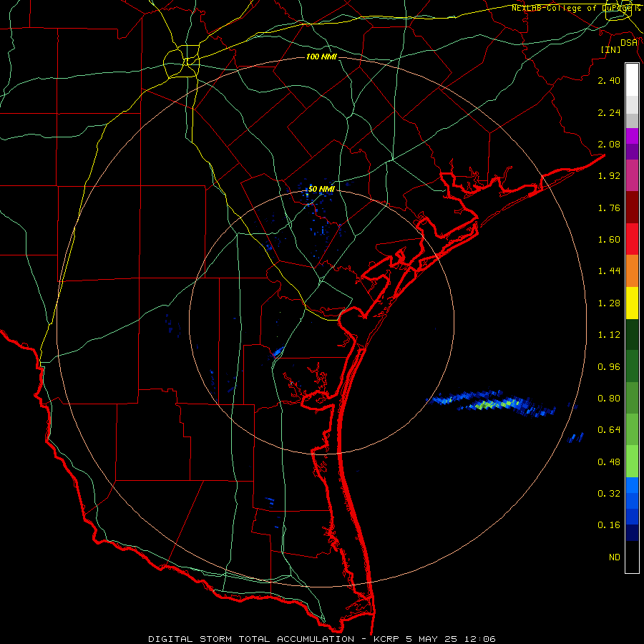Click the 1.60 legend value

click(609, 240)
